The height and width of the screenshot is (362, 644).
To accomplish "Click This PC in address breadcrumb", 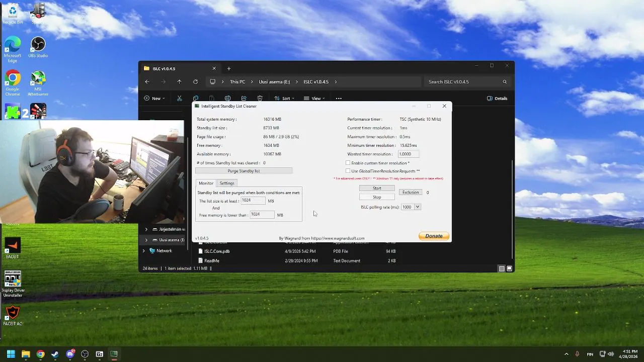I will coord(237,82).
